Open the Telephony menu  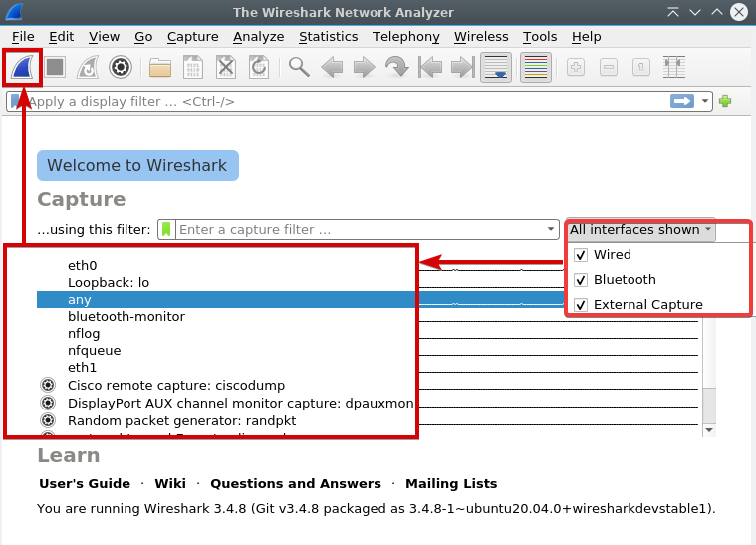(406, 37)
